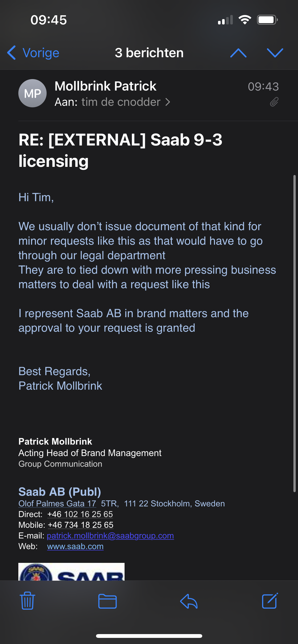Viewport: 298px width, 644px height.
Task: Tap the MP sender avatar
Action: [32, 93]
